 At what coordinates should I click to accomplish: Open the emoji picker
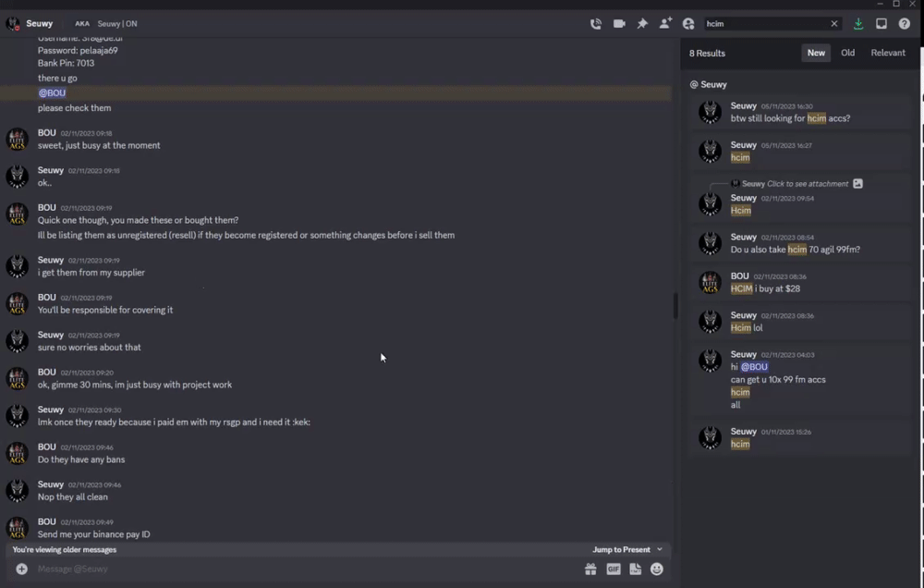(x=657, y=570)
